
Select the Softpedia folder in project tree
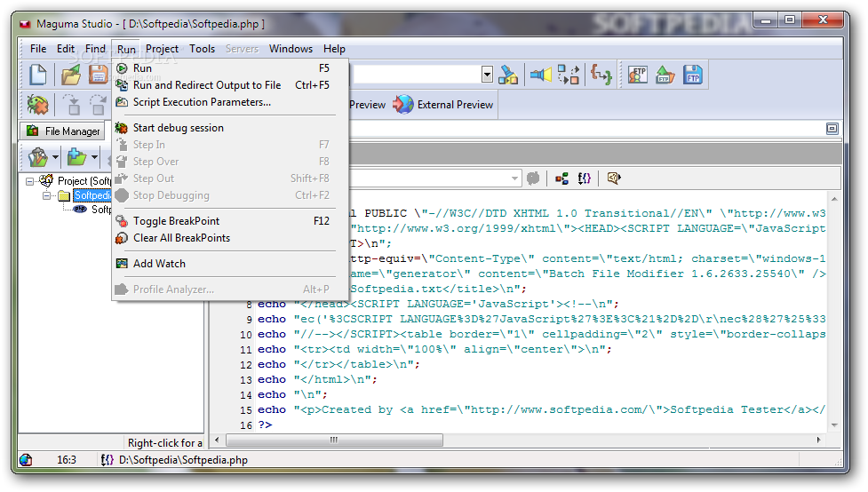pyautogui.click(x=92, y=195)
